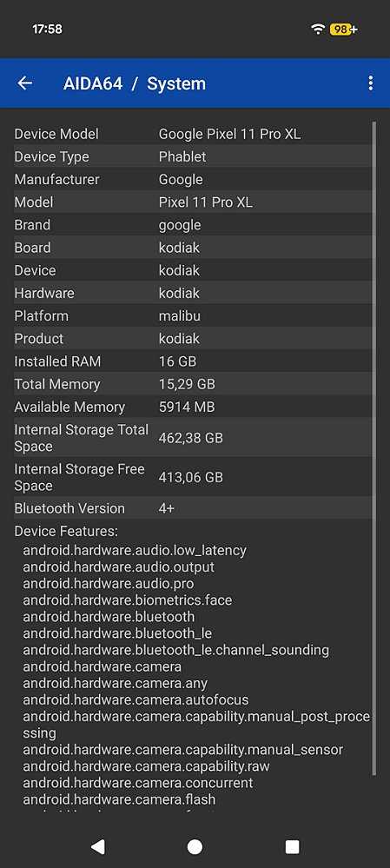Viewport: 390px width, 868px height.
Task: Tap android.hardware.camera.flash feature entry
Action: pos(119,799)
